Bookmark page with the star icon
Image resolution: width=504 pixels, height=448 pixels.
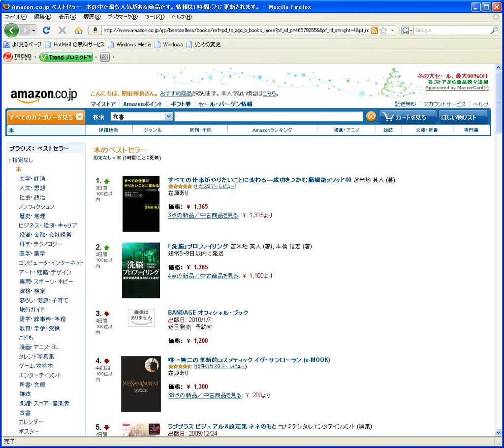point(383,30)
